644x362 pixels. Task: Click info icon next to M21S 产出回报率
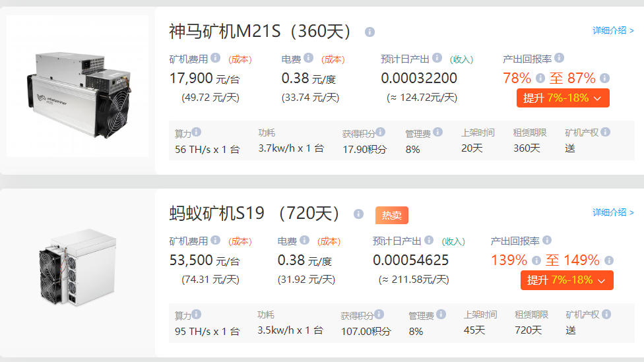(559, 58)
